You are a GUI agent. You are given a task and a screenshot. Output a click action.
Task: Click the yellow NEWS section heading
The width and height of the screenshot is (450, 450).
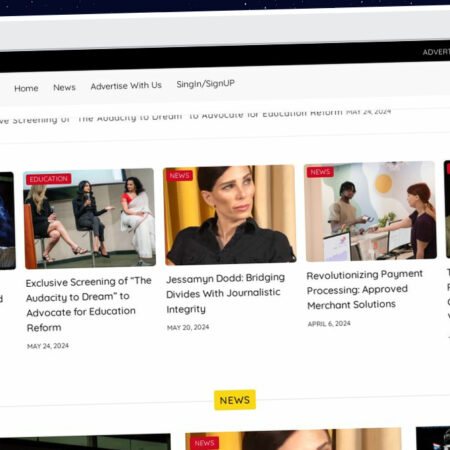click(235, 400)
